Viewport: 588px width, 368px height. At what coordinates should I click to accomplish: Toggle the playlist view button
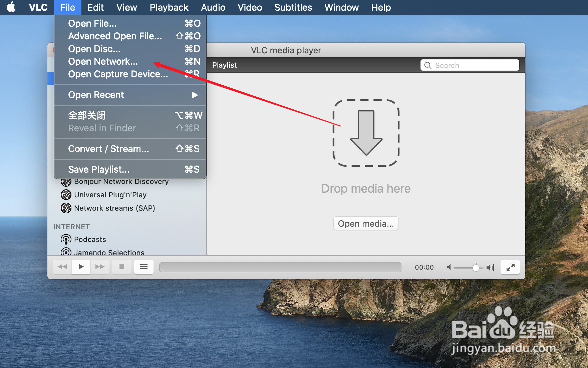point(144,267)
